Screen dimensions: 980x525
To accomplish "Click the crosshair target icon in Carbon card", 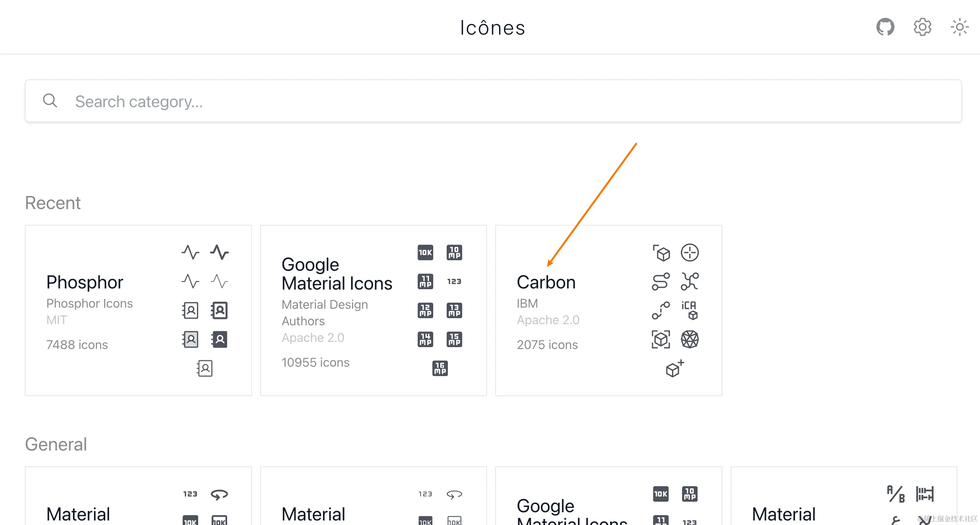I will point(690,252).
